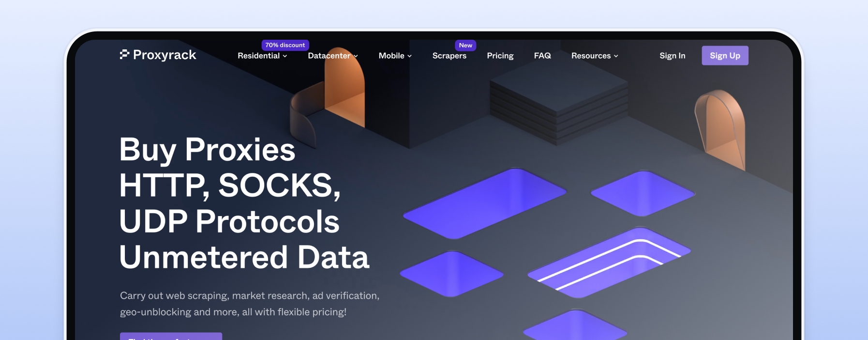The width and height of the screenshot is (868, 340).
Task: Open the Resources menu label
Action: pos(591,56)
